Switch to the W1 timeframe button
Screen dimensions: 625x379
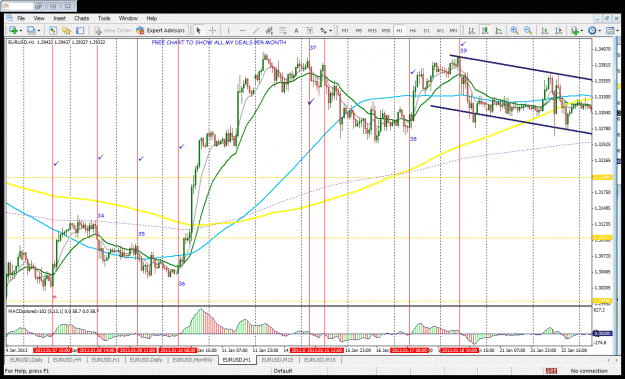440,30
